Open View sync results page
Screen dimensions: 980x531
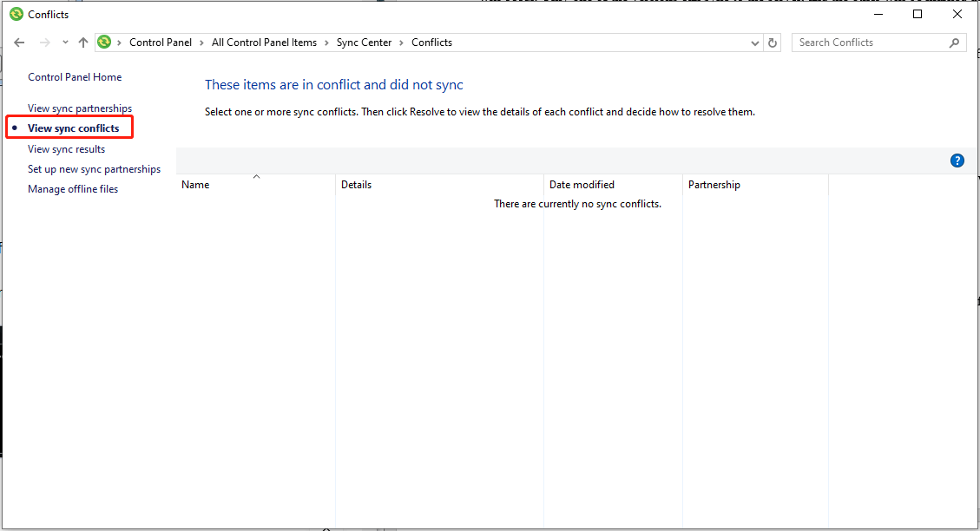pos(66,148)
